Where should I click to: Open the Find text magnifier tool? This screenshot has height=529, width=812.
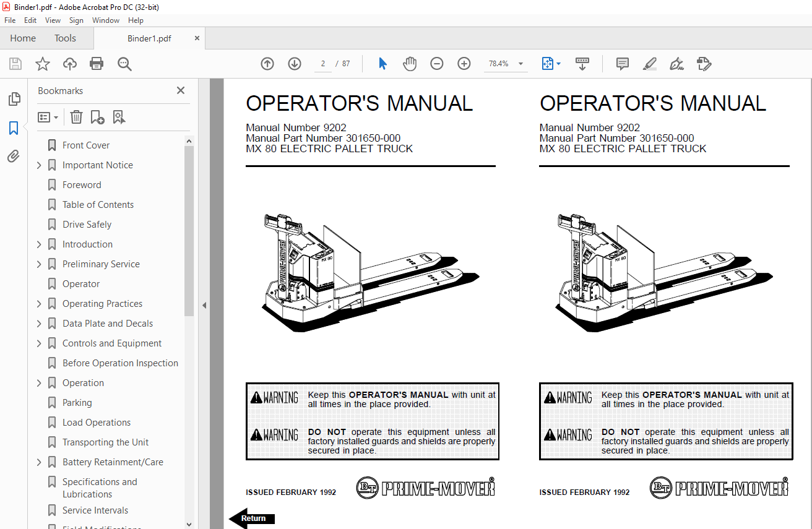(124, 64)
